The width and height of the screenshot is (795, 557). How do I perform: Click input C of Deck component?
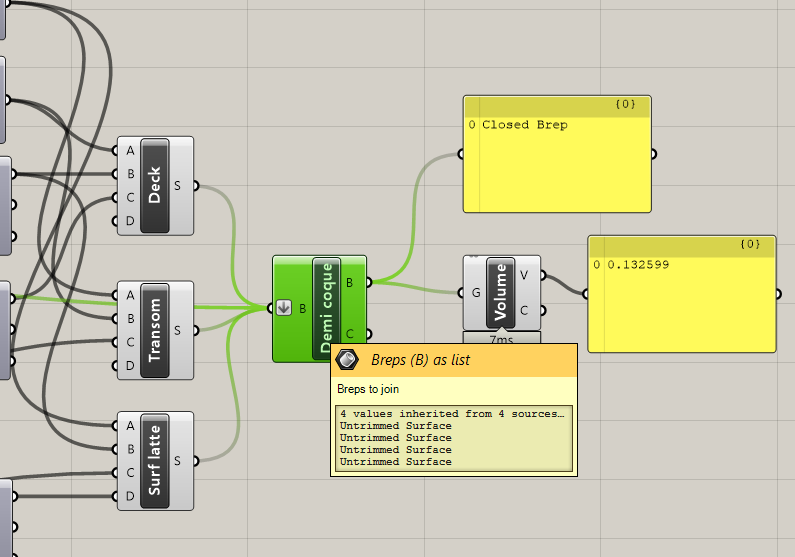(130, 198)
